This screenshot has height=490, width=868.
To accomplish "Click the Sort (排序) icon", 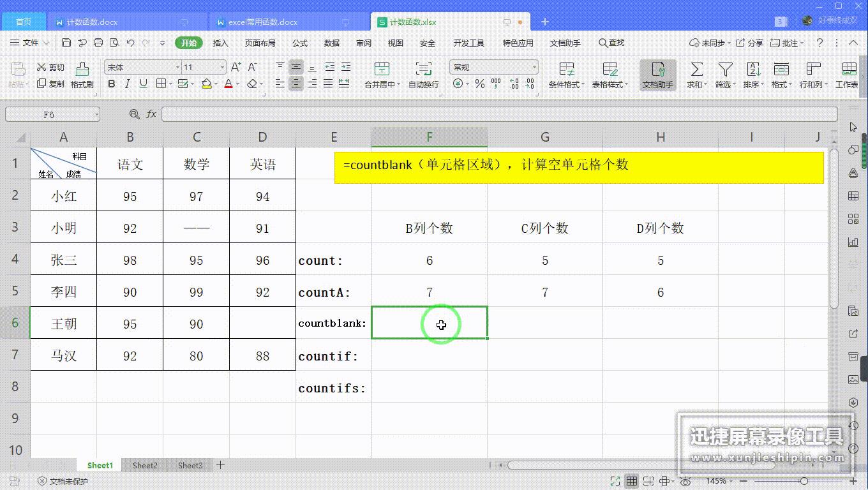I will point(753,69).
